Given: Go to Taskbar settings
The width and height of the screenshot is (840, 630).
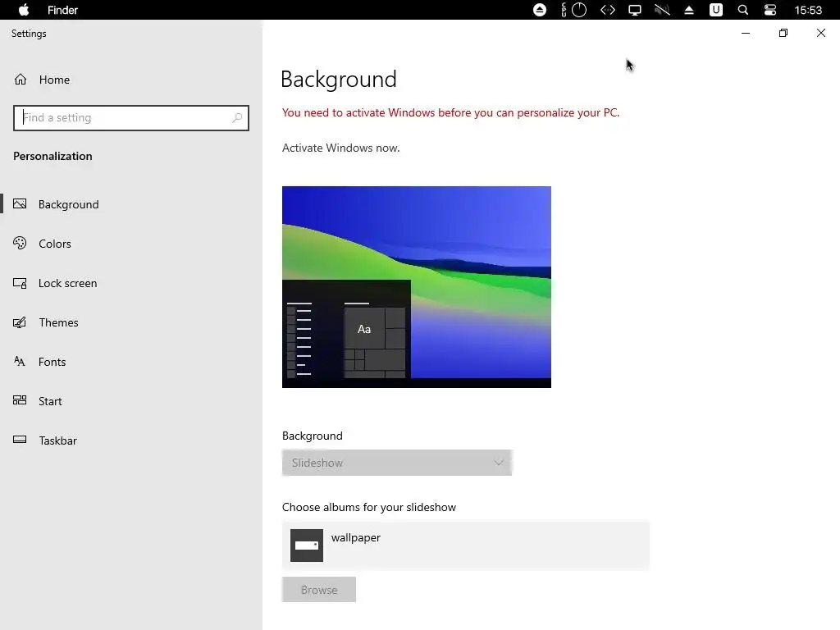Looking at the screenshot, I should pos(58,441).
